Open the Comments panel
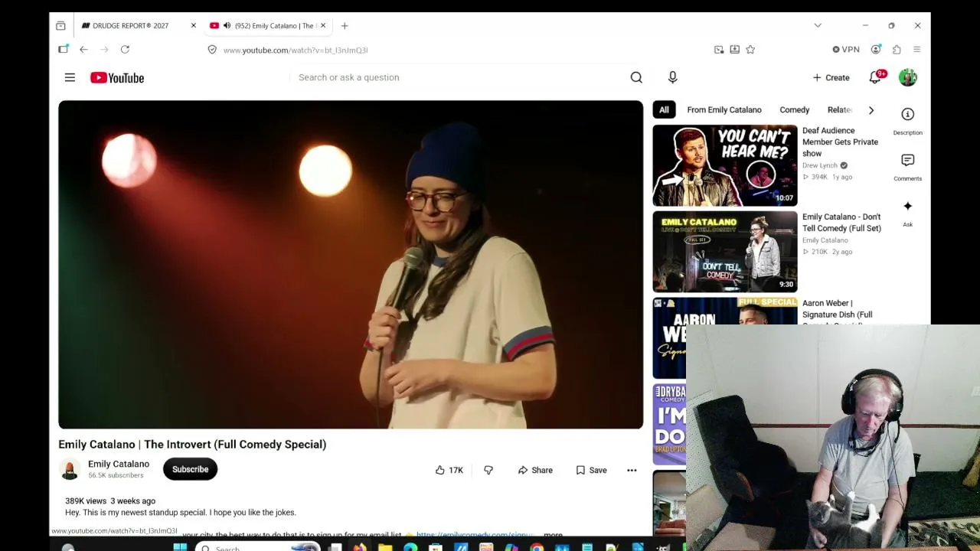Screen dimensions: 980x551 (x=907, y=166)
